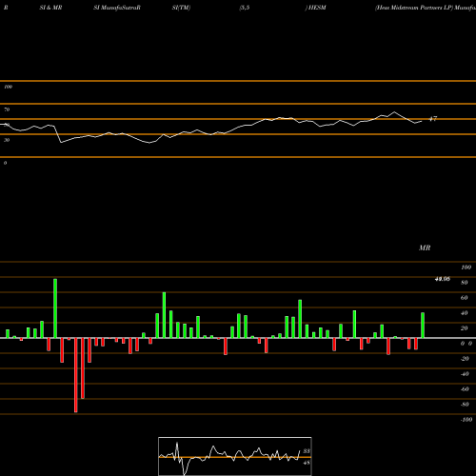Click the '55' label in the mini chart
Image resolution: width=476 pixels, height=476 pixels.
pyautogui.click(x=307, y=451)
